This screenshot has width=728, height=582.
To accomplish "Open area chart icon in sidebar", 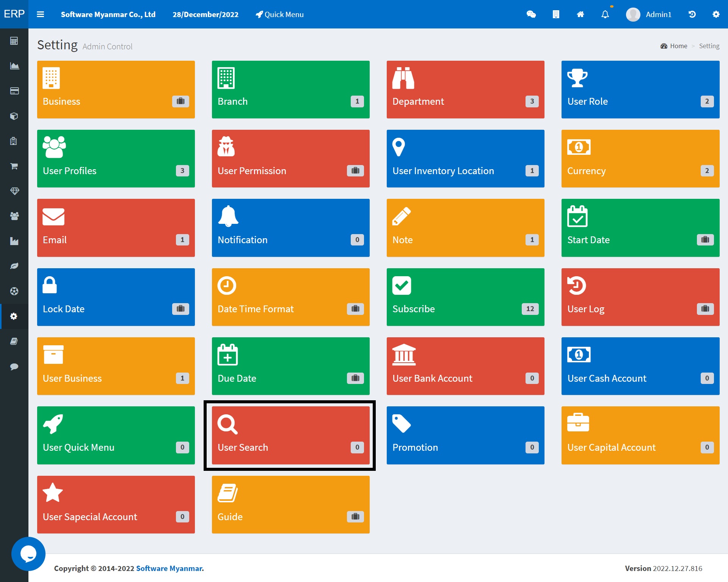I will (x=14, y=66).
